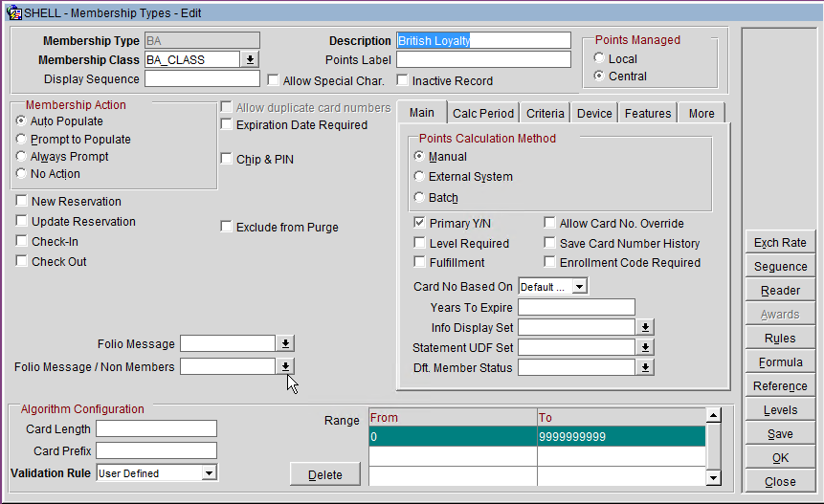824x504 pixels.
Task: Uncheck the Primary Y/N checkbox
Action: tap(420, 223)
